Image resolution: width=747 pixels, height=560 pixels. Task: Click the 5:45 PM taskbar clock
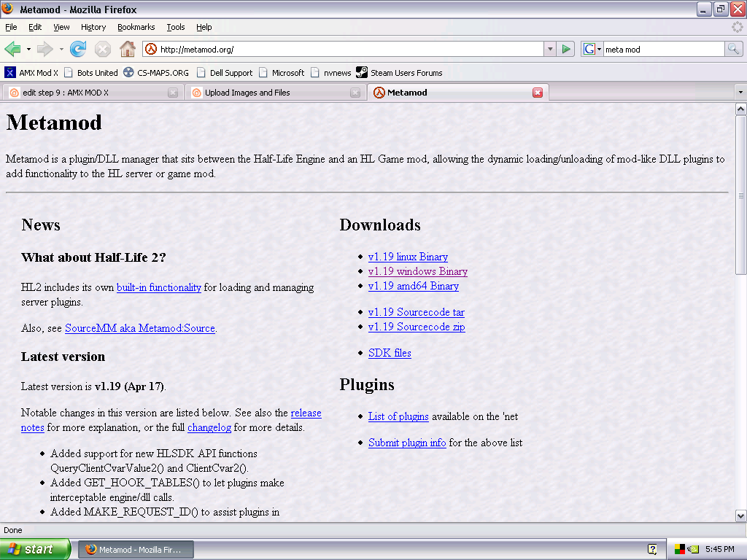click(x=719, y=549)
